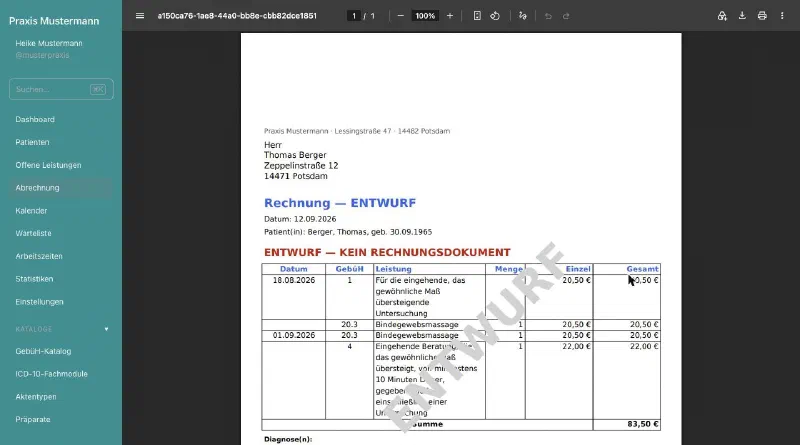Click the redo arrow in PDF toolbar
800x445 pixels.
[566, 16]
